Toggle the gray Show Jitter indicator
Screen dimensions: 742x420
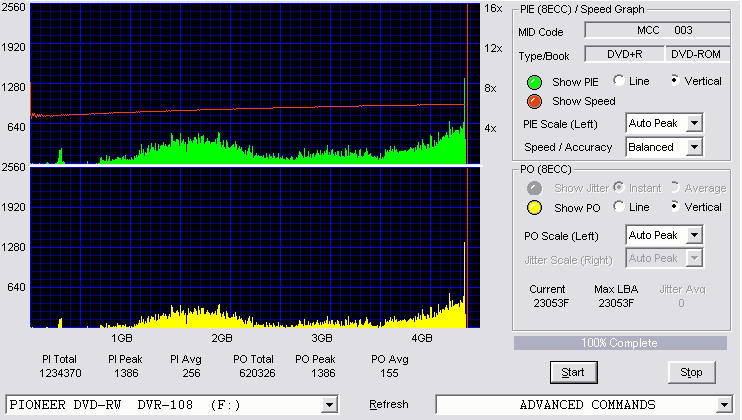[x=534, y=188]
